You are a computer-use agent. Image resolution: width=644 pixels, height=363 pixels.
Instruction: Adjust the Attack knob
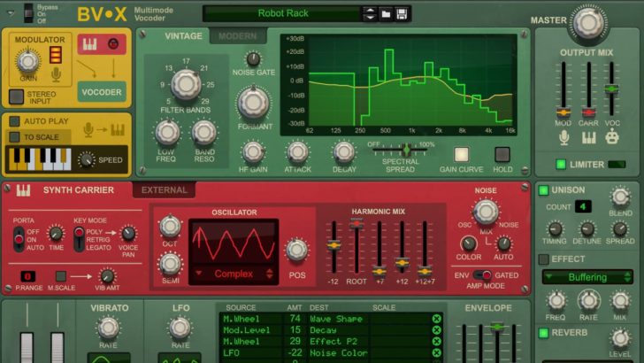[297, 152]
